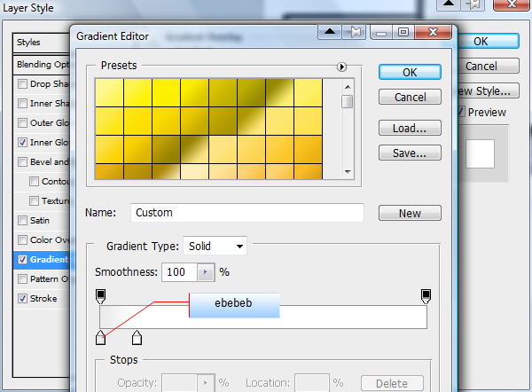Screen dimensions: 532x392
Task: Close the Gradient Editor window
Action: click(434, 32)
